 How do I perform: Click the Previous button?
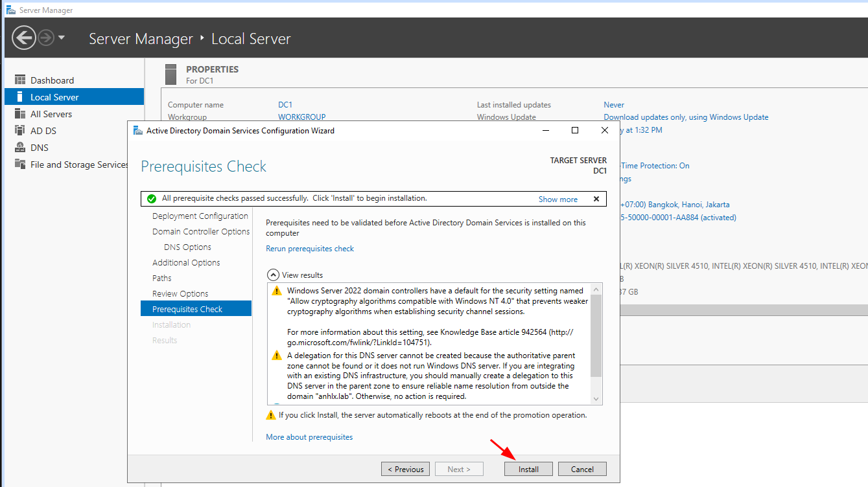[406, 470]
